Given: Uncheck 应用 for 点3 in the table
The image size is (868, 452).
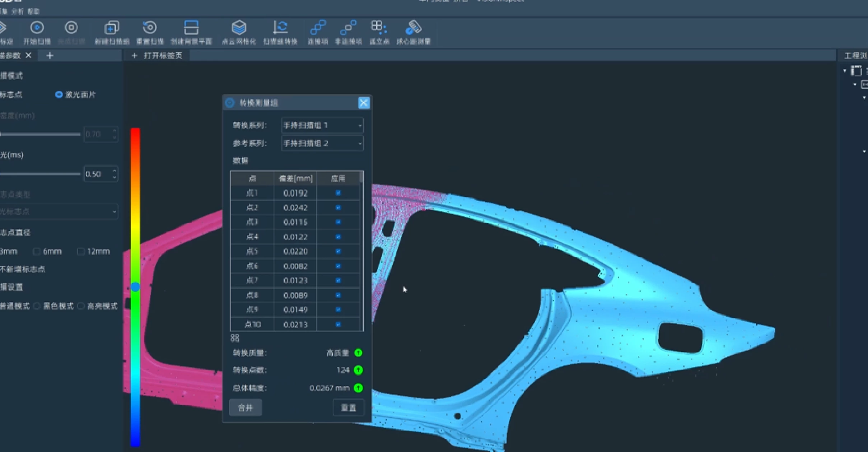Looking at the screenshot, I should point(338,222).
